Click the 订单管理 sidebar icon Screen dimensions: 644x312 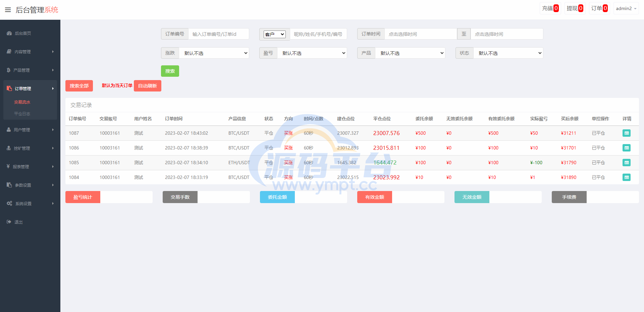click(9, 88)
